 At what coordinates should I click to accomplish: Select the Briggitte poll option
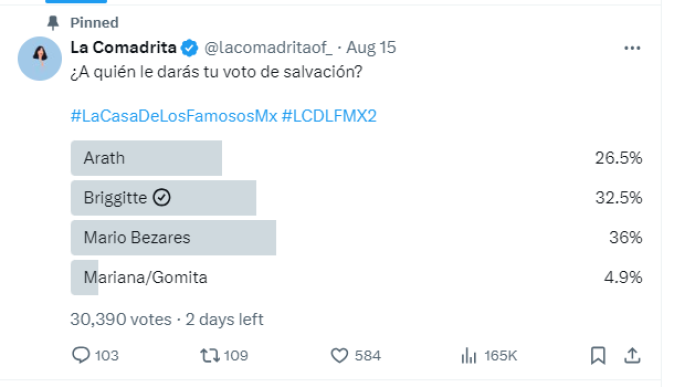click(x=356, y=198)
